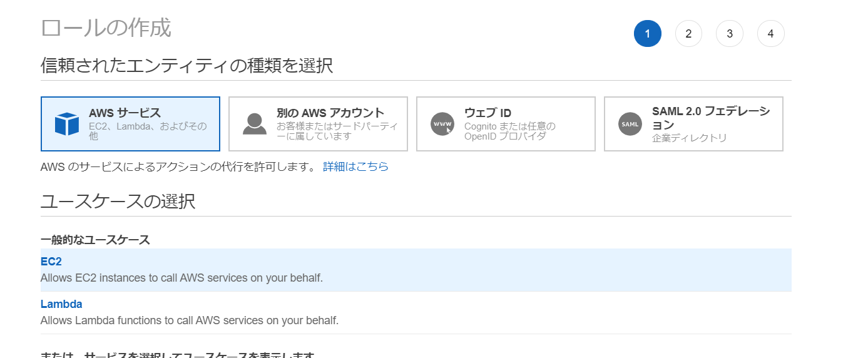Click the EC2 instances description text
Image resolution: width=868 pixels, height=358 pixels.
(x=181, y=278)
